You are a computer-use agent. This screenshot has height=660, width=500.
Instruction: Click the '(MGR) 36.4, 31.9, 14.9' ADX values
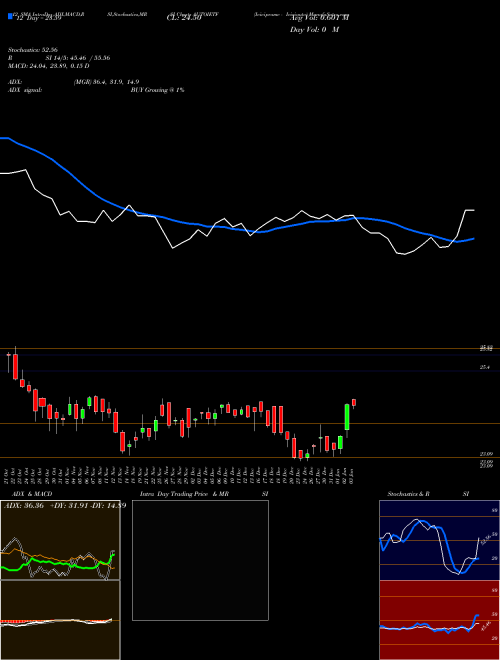[106, 82]
